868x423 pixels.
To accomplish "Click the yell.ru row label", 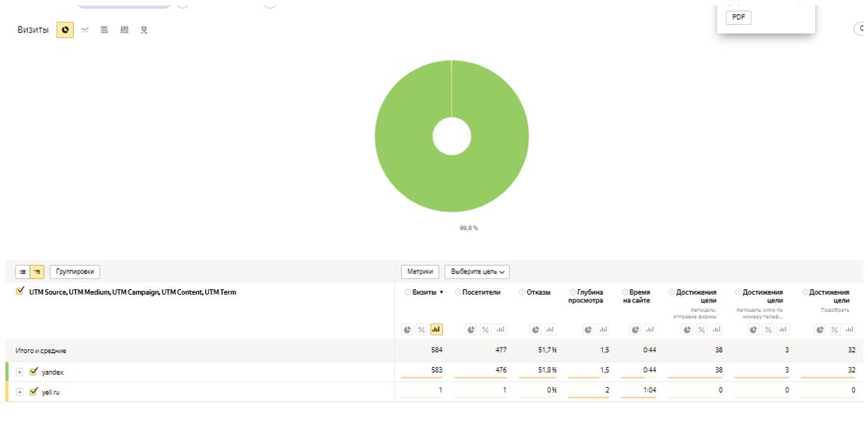I will (51, 392).
